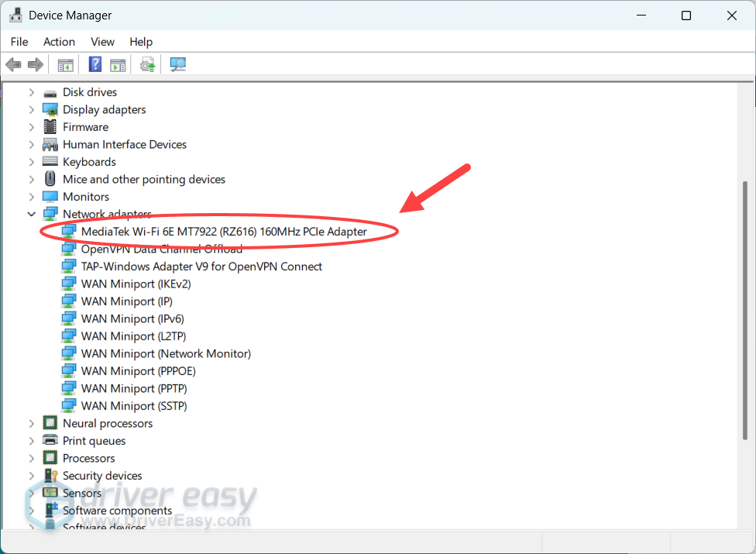Click the action pane toolbar icon
This screenshot has height=554, width=756.
click(x=118, y=64)
